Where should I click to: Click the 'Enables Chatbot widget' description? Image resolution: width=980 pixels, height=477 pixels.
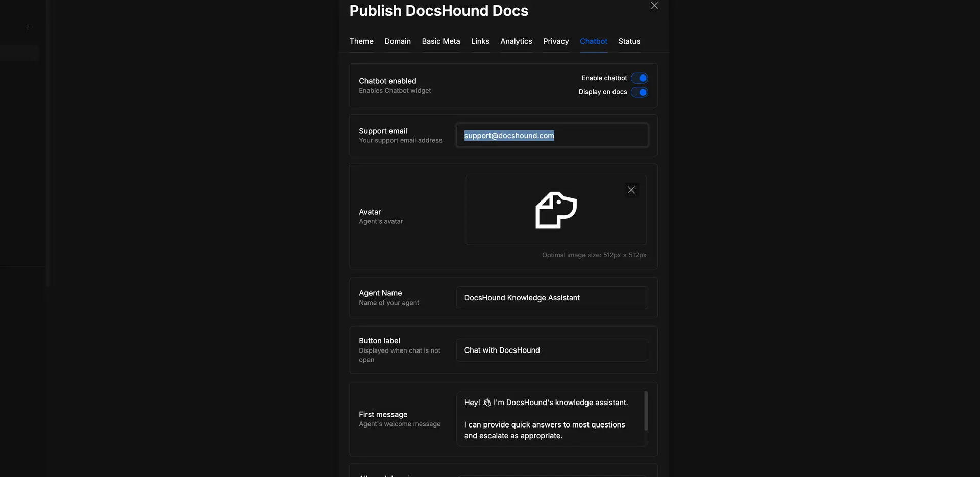tap(395, 91)
